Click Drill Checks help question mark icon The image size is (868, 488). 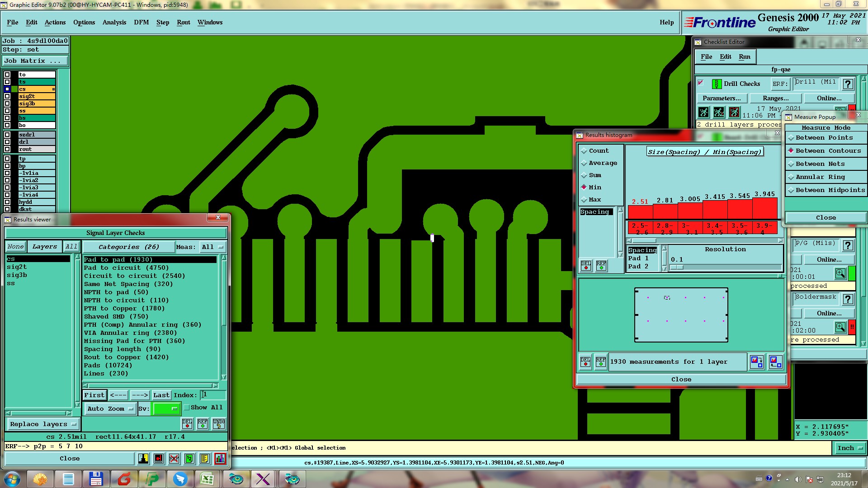click(x=848, y=84)
